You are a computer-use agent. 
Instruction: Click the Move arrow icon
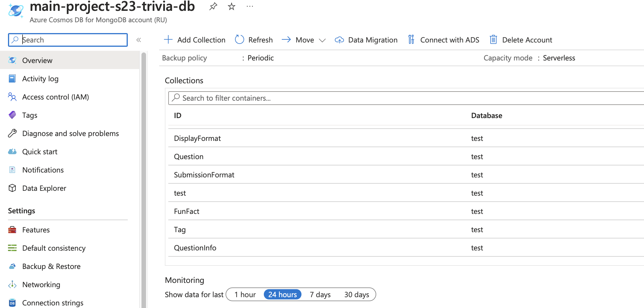pyautogui.click(x=286, y=40)
